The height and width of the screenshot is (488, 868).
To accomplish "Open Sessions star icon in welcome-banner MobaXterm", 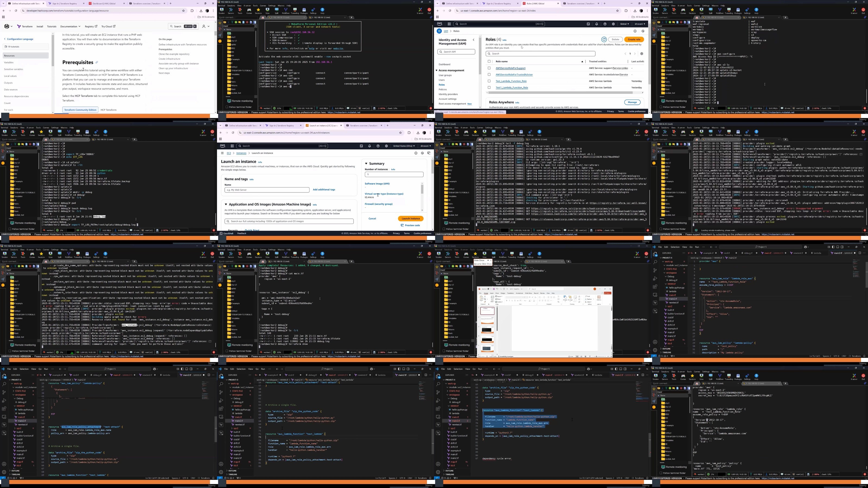I will coord(258,11).
